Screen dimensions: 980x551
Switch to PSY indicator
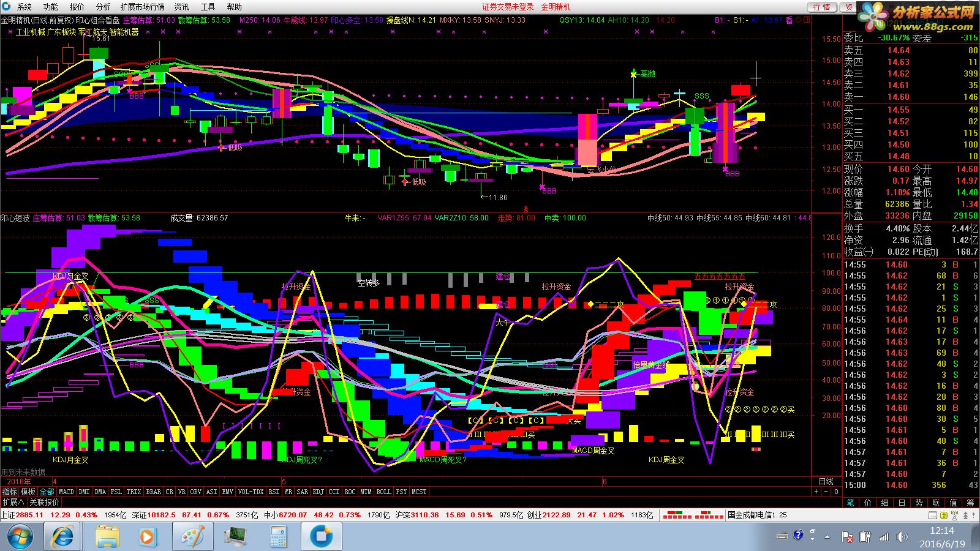click(401, 492)
